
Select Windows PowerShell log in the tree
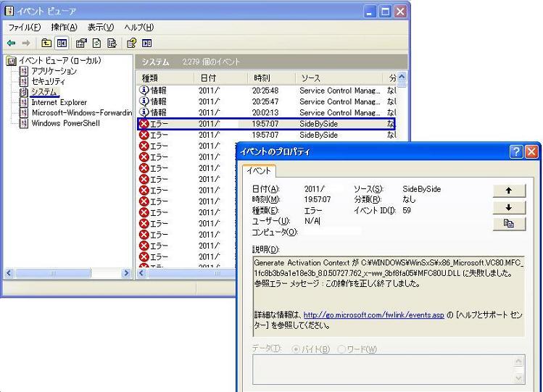coord(65,123)
